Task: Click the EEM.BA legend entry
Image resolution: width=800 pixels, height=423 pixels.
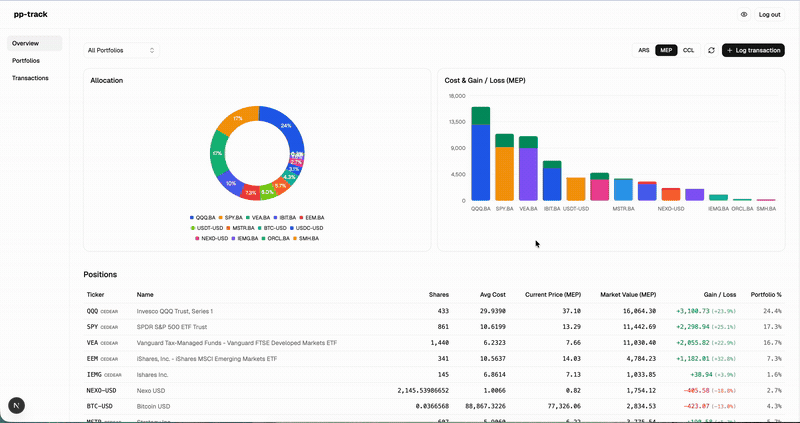Action: [312, 218]
